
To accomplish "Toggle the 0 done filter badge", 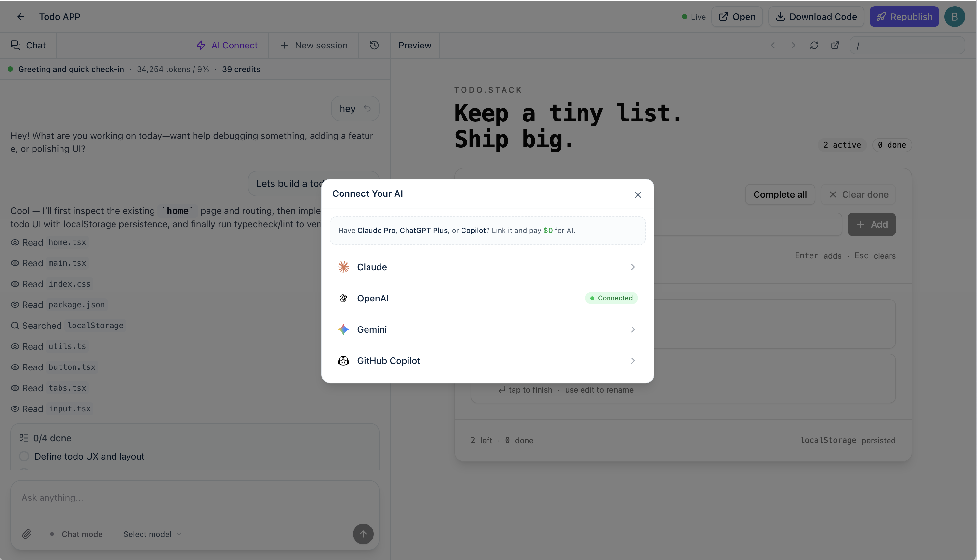I will pyautogui.click(x=892, y=145).
